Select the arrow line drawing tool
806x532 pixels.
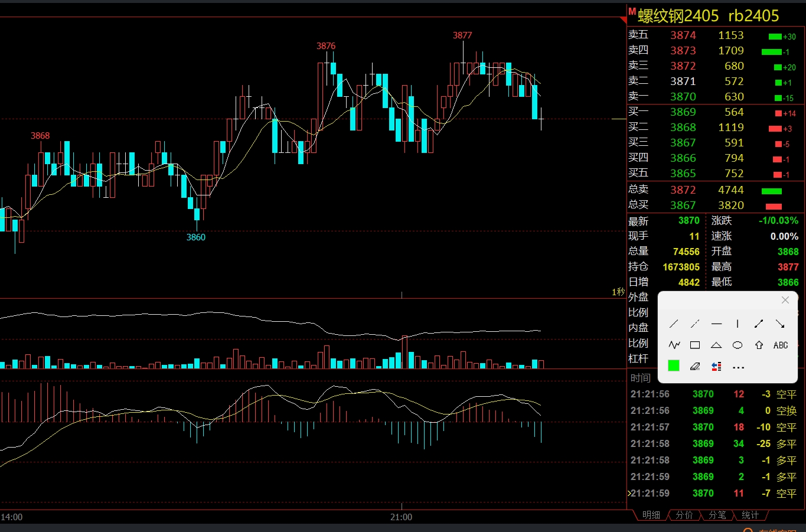780,324
